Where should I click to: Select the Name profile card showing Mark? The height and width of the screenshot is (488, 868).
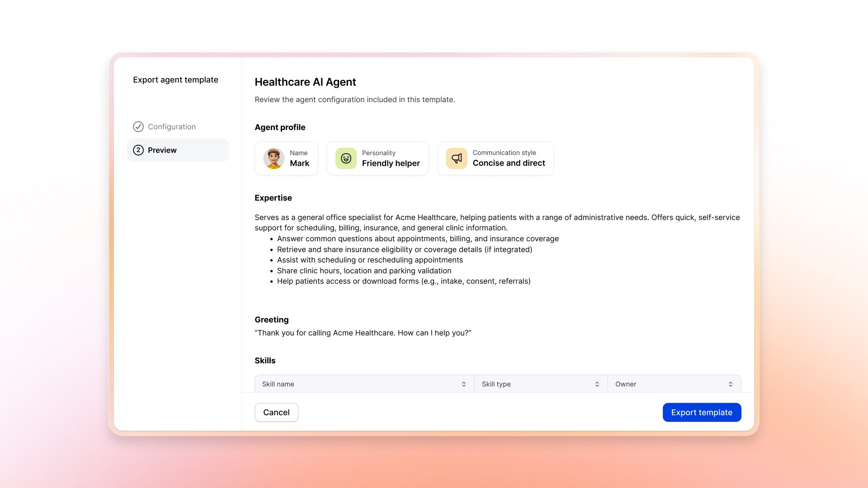pos(287,158)
